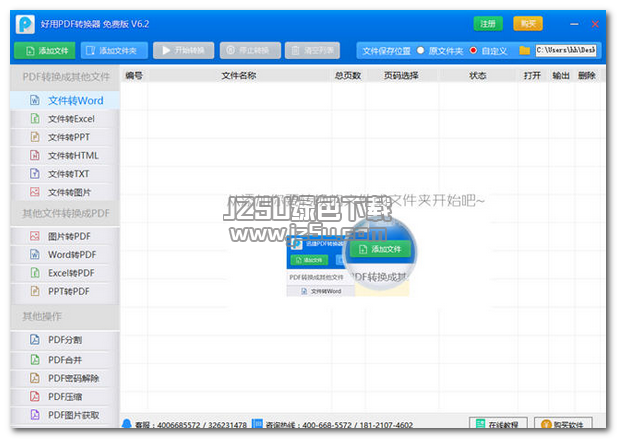Select the 原文件夹 radio option

[421, 50]
